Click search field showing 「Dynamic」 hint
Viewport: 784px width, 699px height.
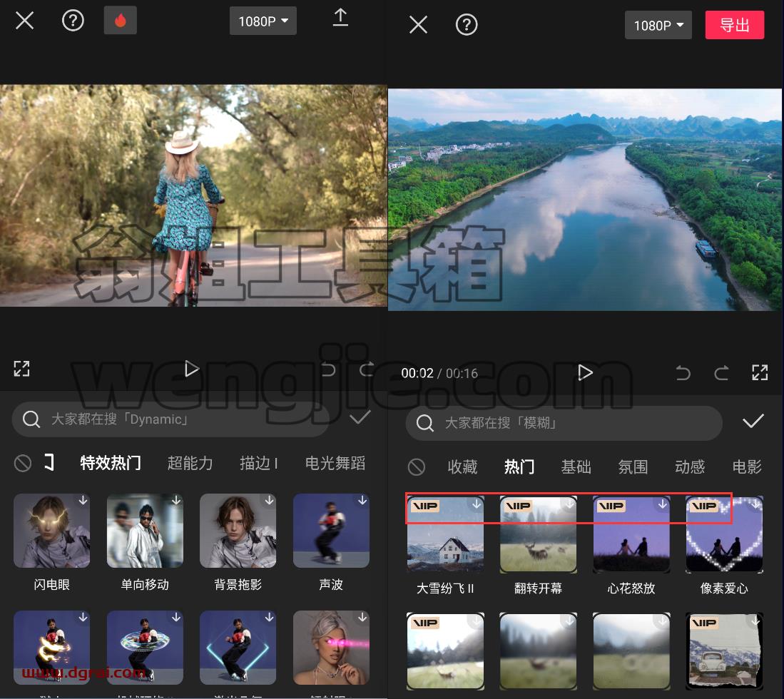(x=170, y=419)
